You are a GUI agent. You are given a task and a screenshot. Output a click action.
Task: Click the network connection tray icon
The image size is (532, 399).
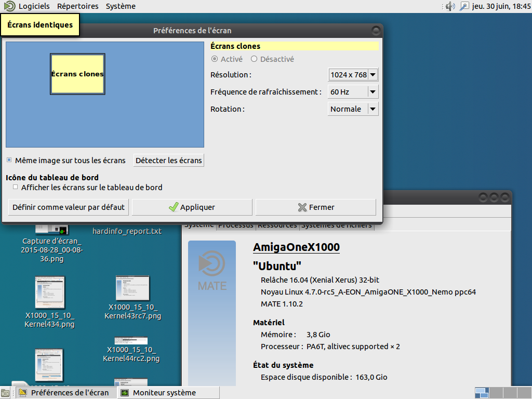point(464,6)
